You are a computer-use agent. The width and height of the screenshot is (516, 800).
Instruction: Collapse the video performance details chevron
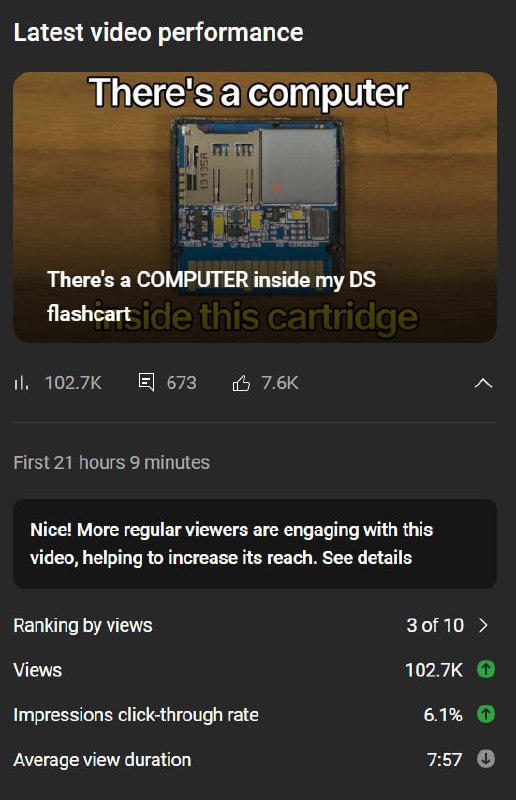[x=483, y=383]
